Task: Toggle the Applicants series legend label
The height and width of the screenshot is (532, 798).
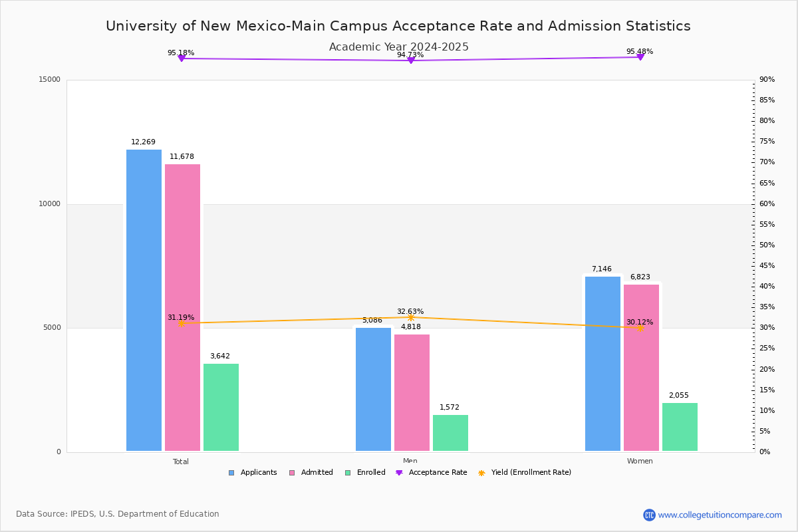Action: pyautogui.click(x=259, y=473)
